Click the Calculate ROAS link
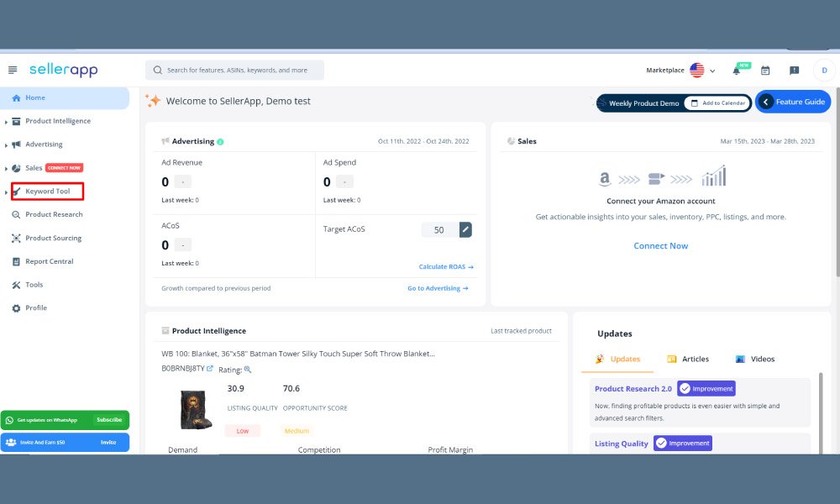 446,267
